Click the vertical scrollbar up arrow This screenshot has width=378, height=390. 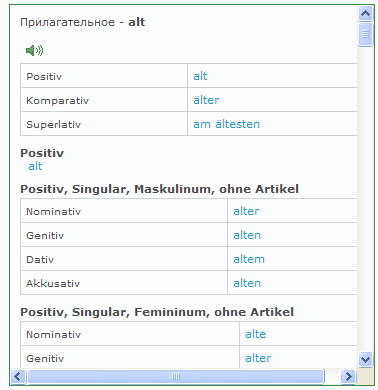point(366,14)
